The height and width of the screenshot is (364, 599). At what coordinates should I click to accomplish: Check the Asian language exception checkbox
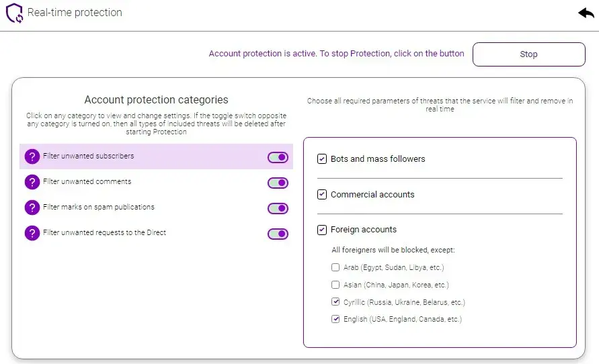point(335,285)
